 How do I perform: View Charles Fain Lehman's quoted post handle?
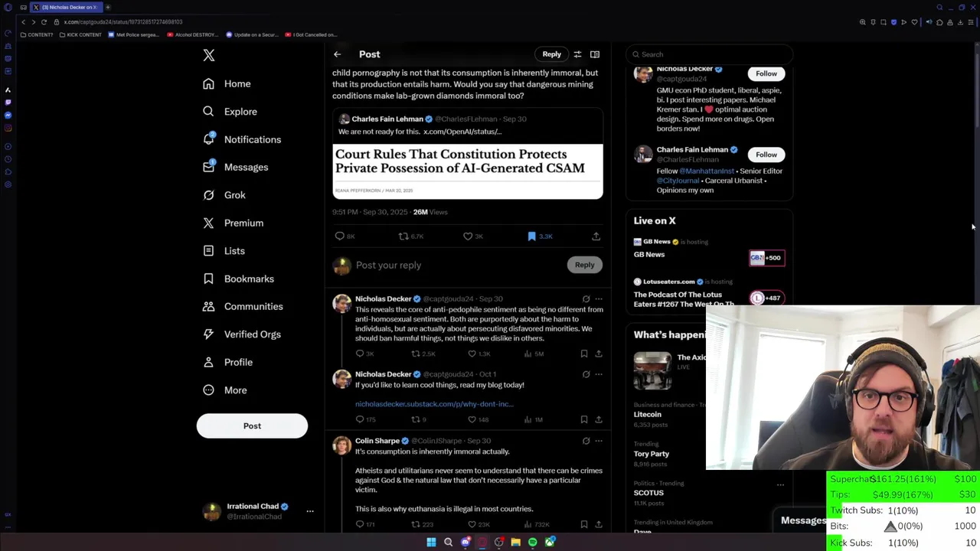coord(466,119)
